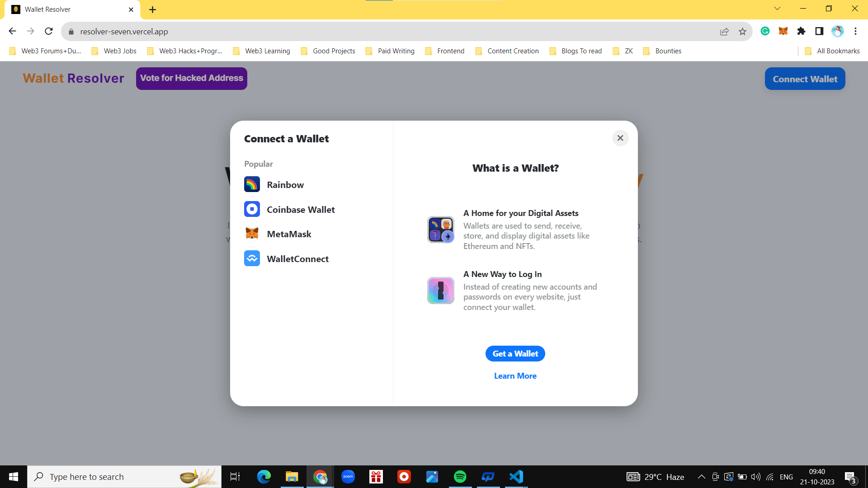Open MetaMask extension in browser toolbar
The height and width of the screenshot is (488, 868).
pyautogui.click(x=783, y=31)
